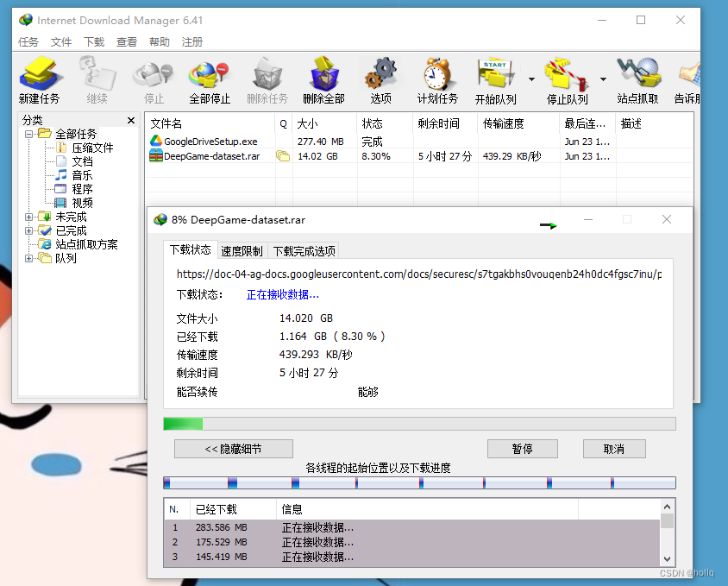Open the 下载 menu
This screenshot has width=728, height=586.
94,41
